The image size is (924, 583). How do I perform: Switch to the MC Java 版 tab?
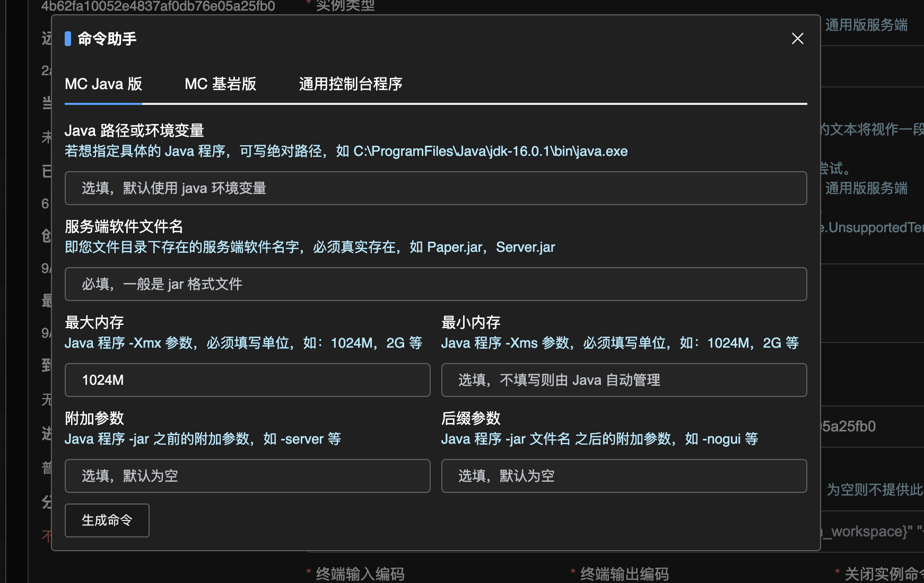[x=103, y=84]
